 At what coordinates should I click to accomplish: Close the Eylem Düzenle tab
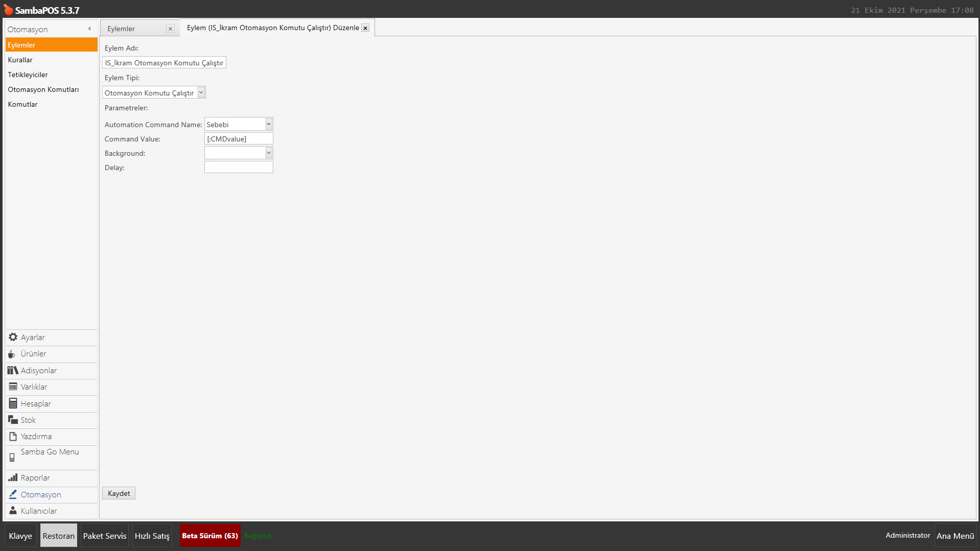click(365, 28)
